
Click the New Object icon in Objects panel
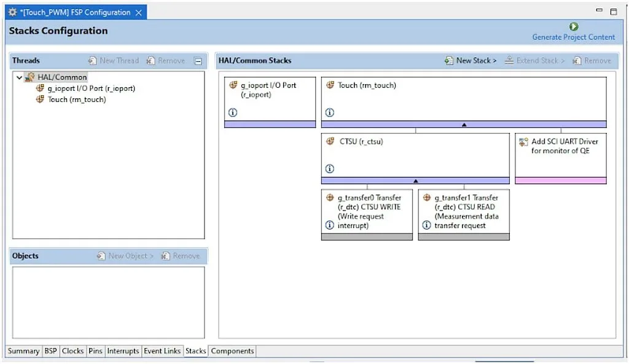pos(100,255)
